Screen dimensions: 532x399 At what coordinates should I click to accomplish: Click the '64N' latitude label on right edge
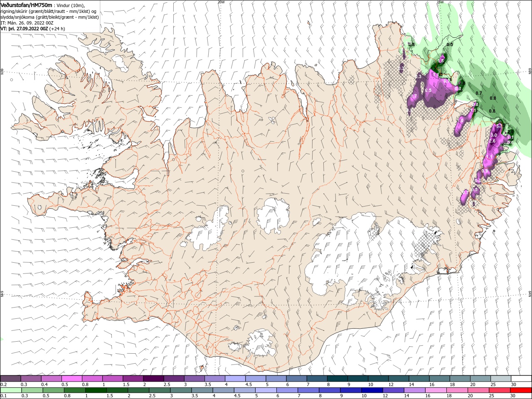(x=530, y=294)
